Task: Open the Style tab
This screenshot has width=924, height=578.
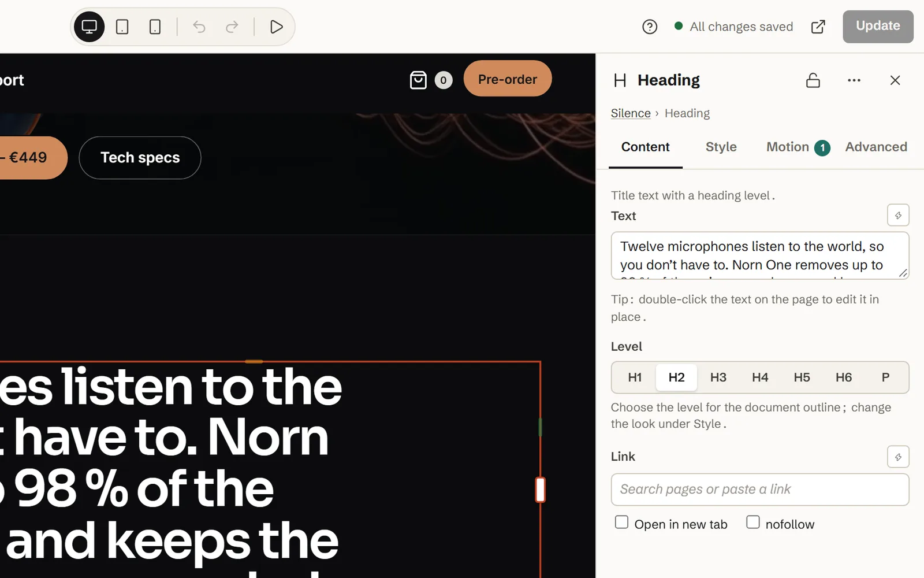Action: pos(721,147)
